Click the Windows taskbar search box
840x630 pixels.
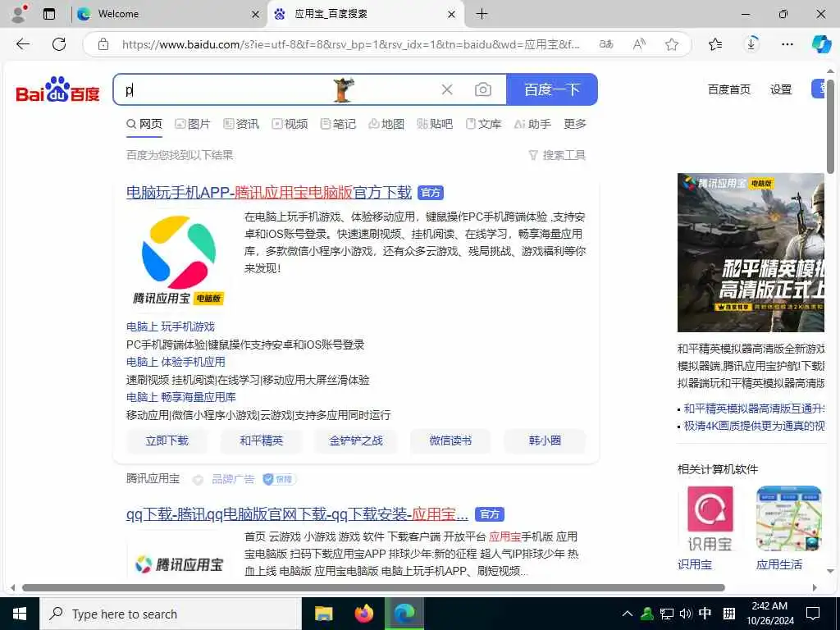tap(171, 614)
